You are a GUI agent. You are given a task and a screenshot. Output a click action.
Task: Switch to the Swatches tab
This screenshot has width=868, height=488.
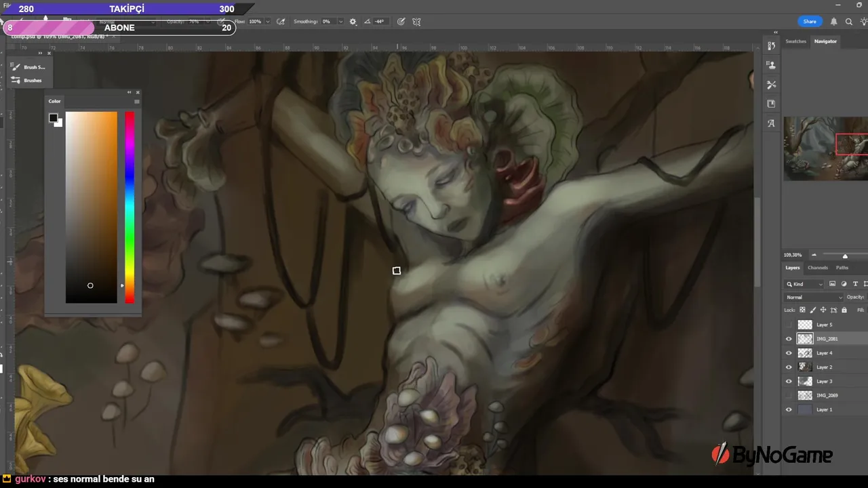(x=796, y=41)
